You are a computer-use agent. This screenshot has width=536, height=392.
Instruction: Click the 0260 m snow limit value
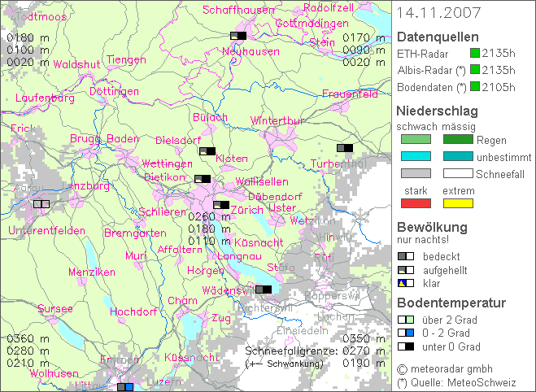pyautogui.click(x=210, y=216)
